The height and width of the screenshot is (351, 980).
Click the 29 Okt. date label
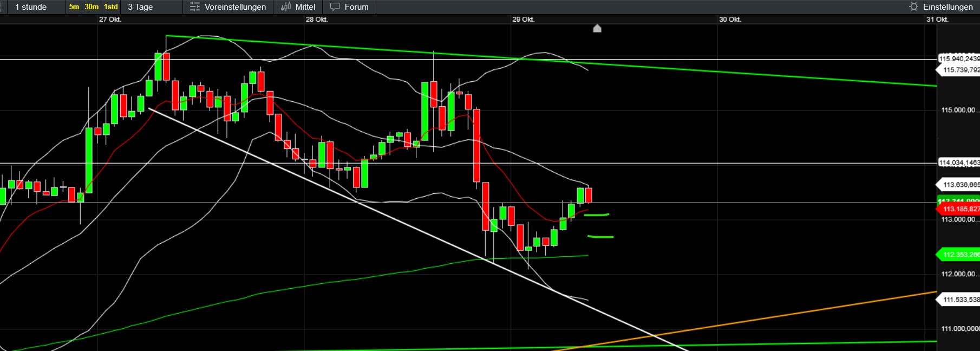tap(524, 19)
